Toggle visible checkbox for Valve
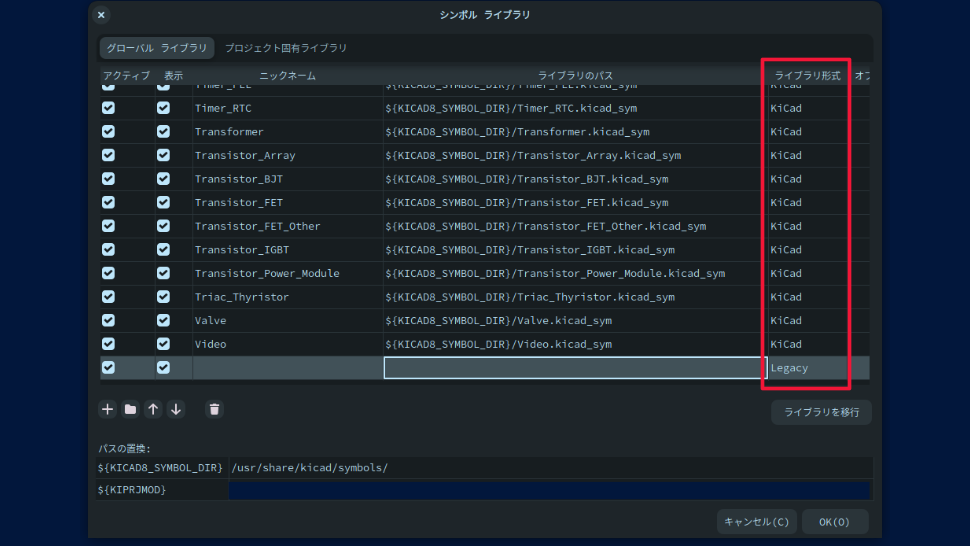Viewport: 970px width, 546px height. 163,320
